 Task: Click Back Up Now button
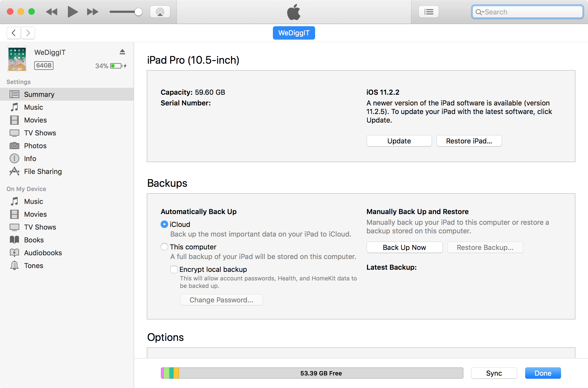point(404,248)
